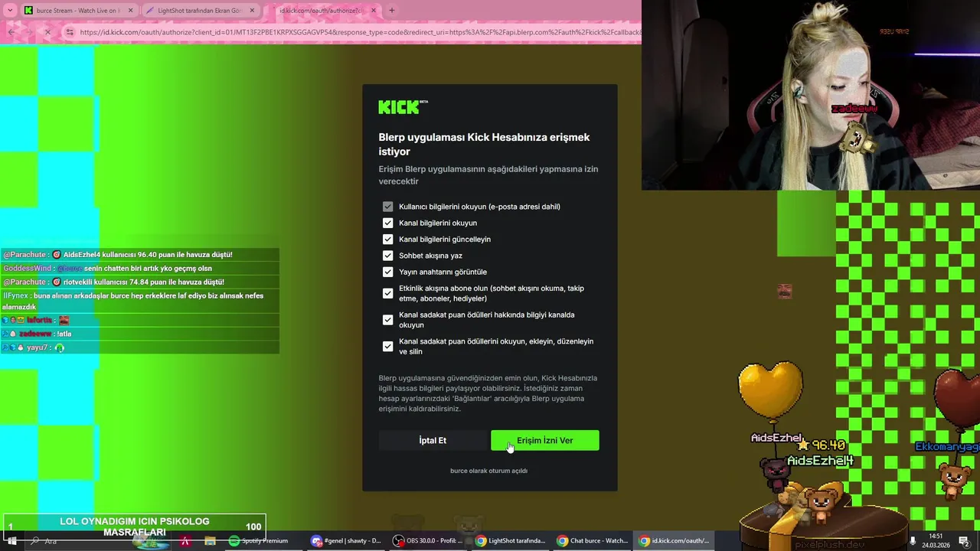The width and height of the screenshot is (980, 551).
Task: Open a new browser tab
Action: click(391, 11)
